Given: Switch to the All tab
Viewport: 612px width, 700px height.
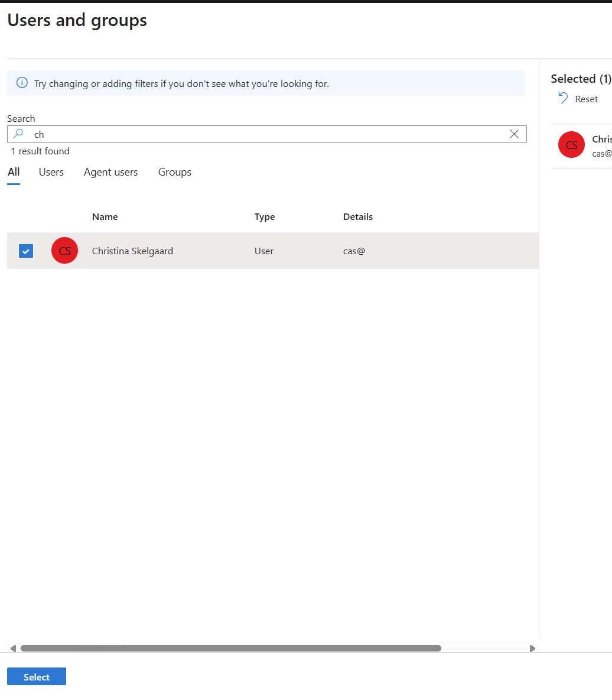Looking at the screenshot, I should click(x=14, y=172).
